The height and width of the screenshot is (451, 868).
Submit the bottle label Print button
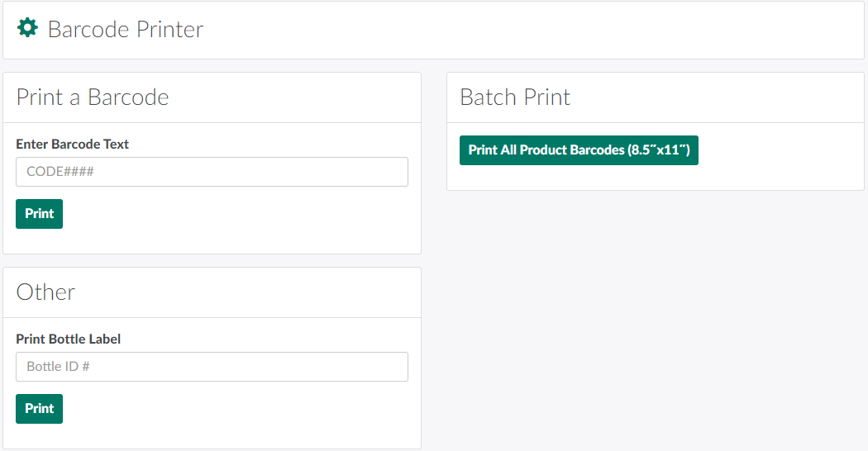pyautogui.click(x=39, y=409)
